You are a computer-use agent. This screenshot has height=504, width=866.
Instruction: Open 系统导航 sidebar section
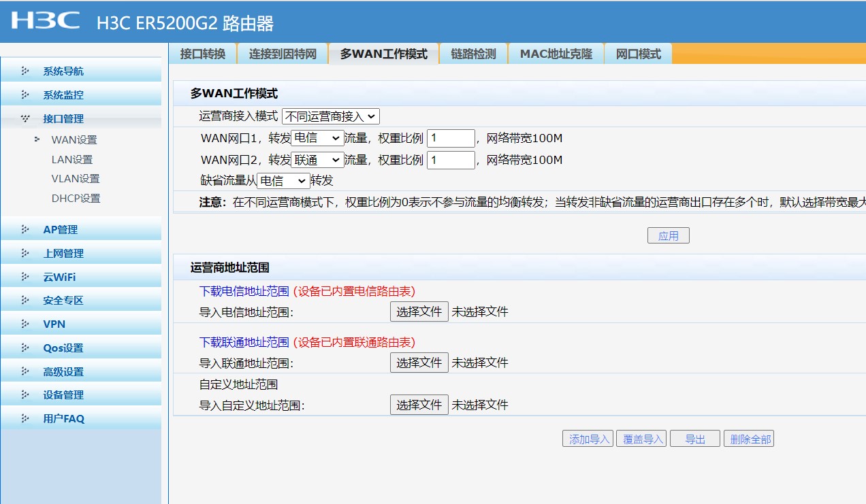click(81, 71)
